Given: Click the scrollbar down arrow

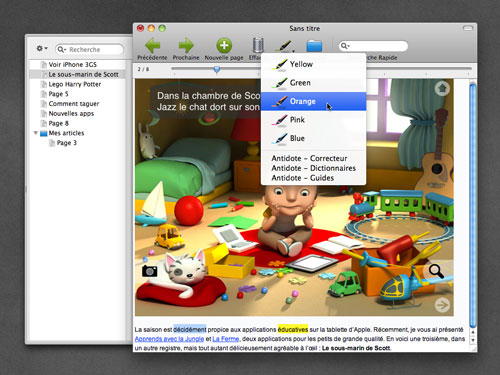Looking at the screenshot, I should pos(473,340).
